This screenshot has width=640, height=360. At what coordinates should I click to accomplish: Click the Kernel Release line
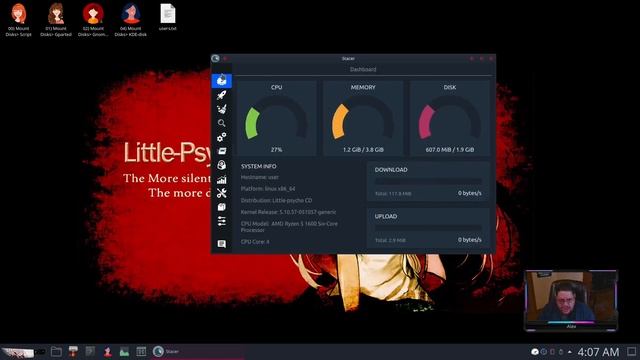[288, 212]
